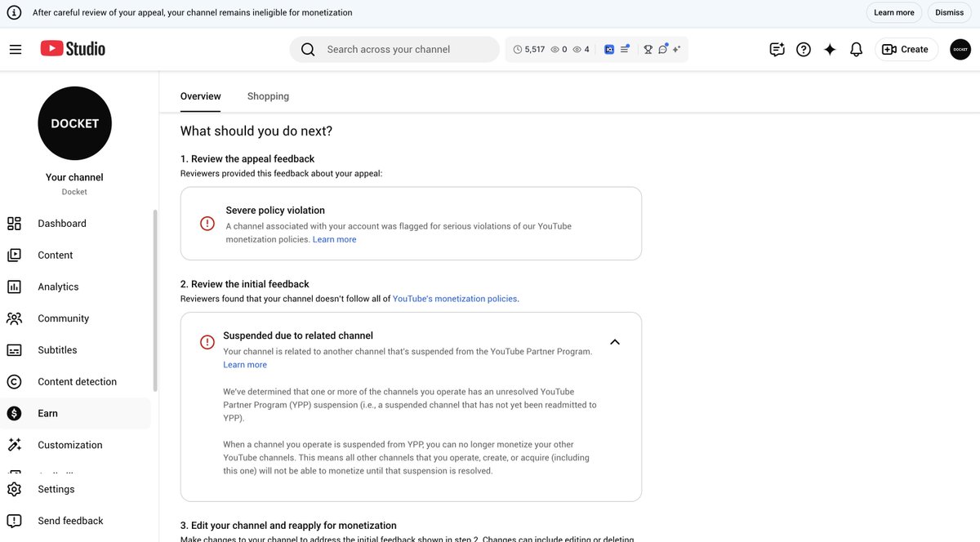This screenshot has width=980, height=542.
Task: Focus the Search across your channel field
Action: [394, 49]
